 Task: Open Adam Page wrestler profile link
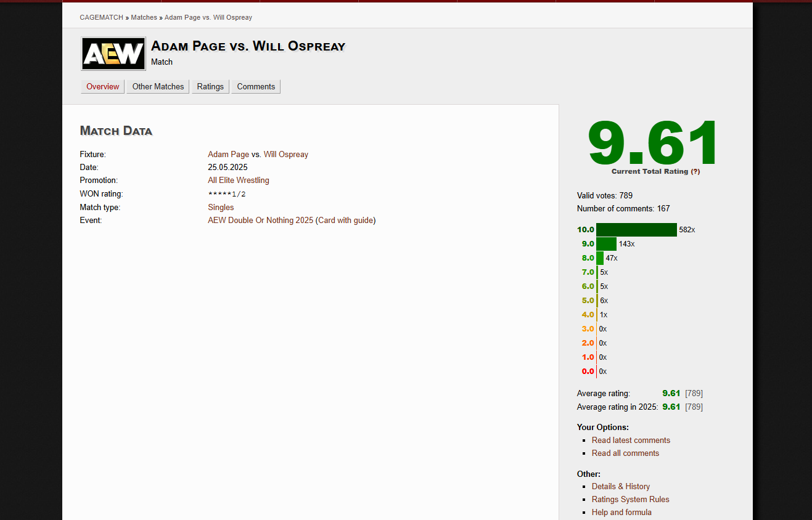(x=229, y=155)
